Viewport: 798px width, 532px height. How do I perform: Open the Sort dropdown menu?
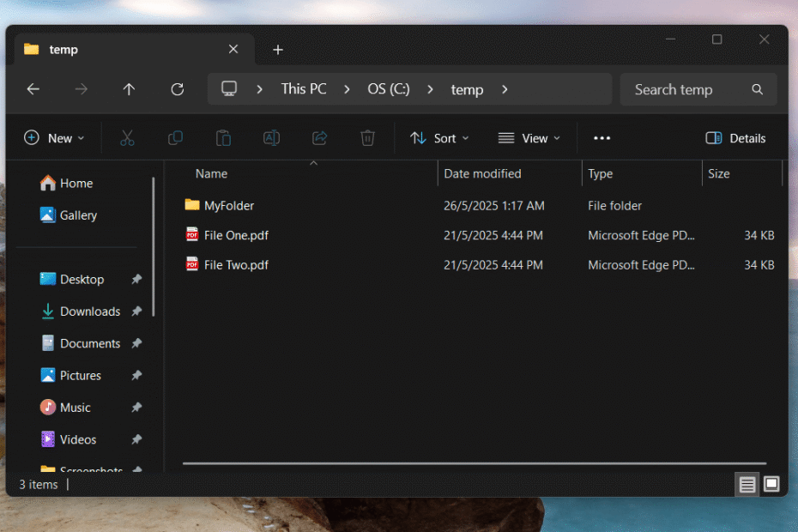click(x=439, y=138)
